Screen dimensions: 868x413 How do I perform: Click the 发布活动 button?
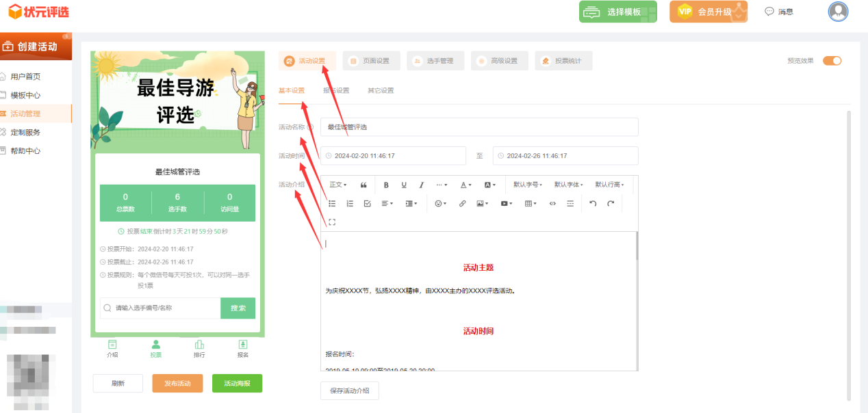[177, 383]
